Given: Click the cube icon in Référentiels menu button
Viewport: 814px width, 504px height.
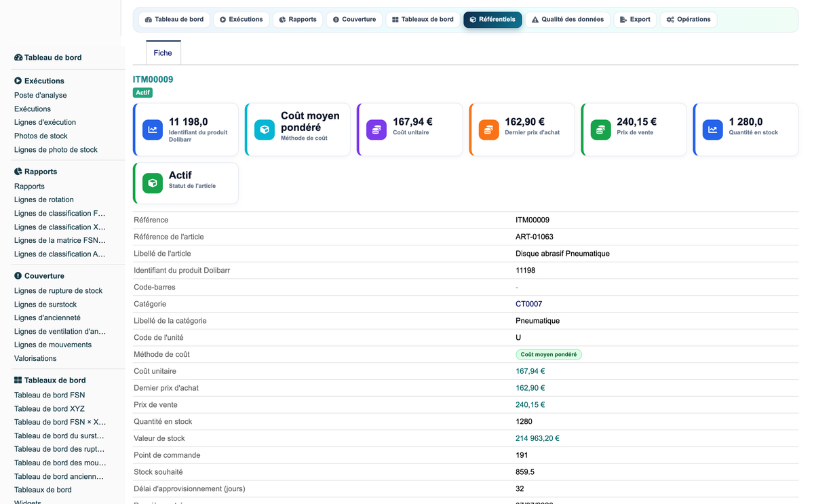Looking at the screenshot, I should [x=473, y=20].
